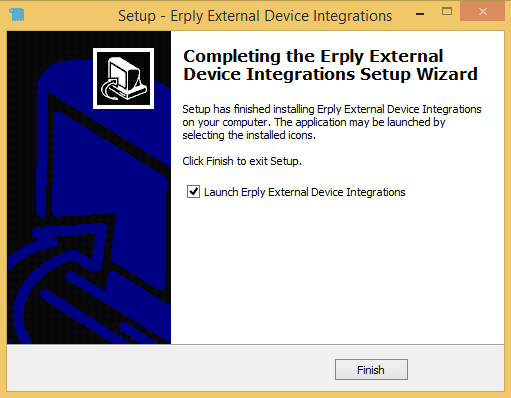Click the white frame around the wizard icon
511x398 pixels.
[x=123, y=50]
